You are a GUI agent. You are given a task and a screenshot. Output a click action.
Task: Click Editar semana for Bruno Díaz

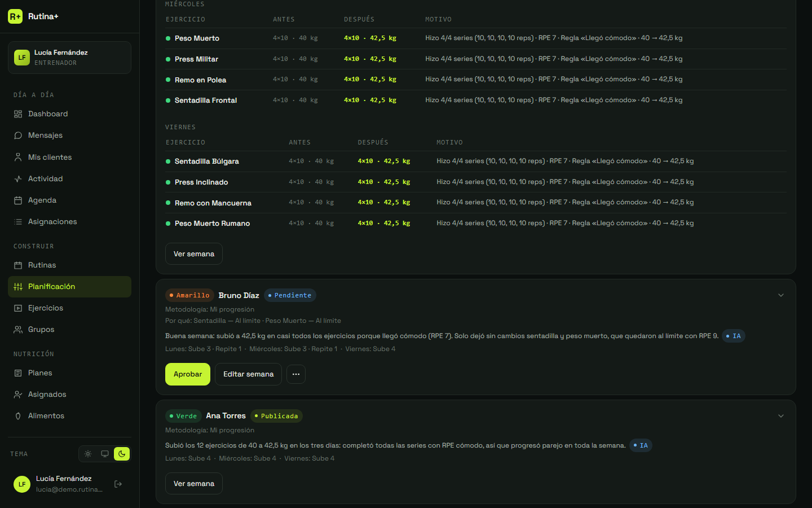tap(248, 374)
